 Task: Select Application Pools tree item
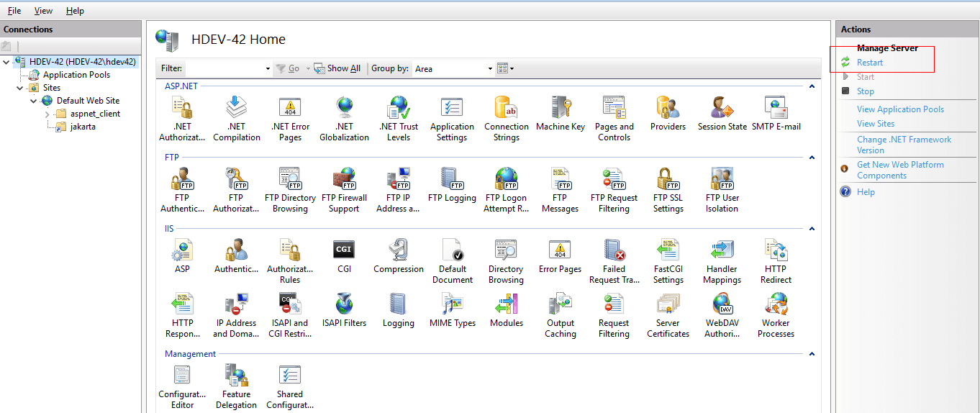[76, 75]
